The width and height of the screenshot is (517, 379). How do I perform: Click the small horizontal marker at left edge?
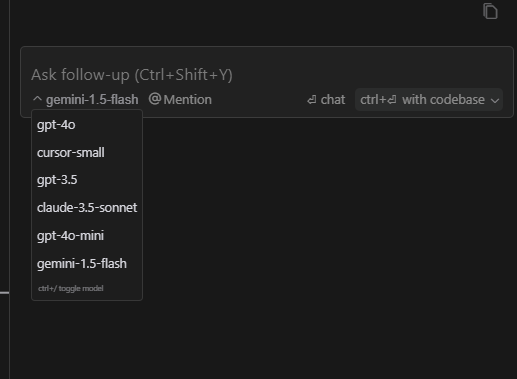click(4, 293)
